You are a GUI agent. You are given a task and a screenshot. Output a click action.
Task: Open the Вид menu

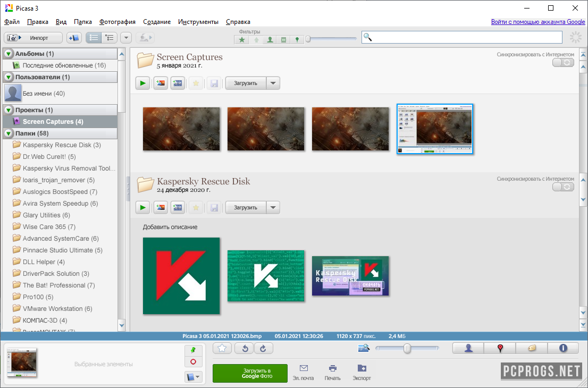coord(61,22)
